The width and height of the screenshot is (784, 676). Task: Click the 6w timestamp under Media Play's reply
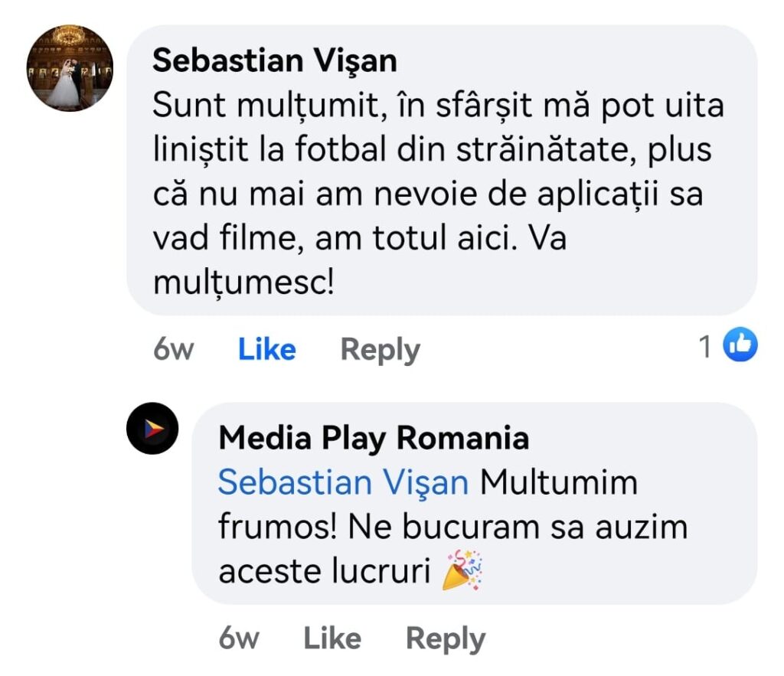[238, 638]
